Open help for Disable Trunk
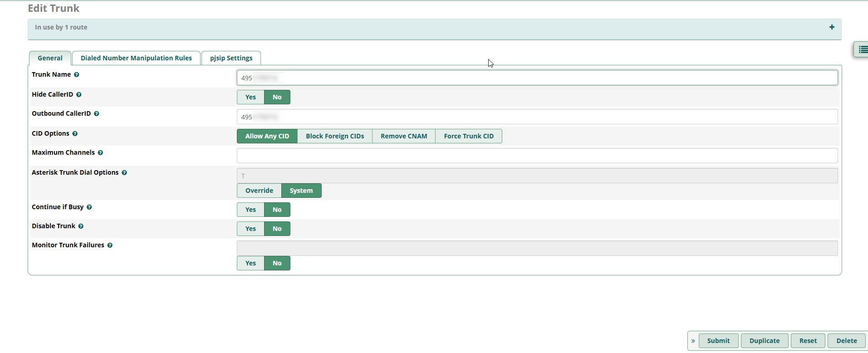This screenshot has width=868, height=353. click(x=81, y=226)
